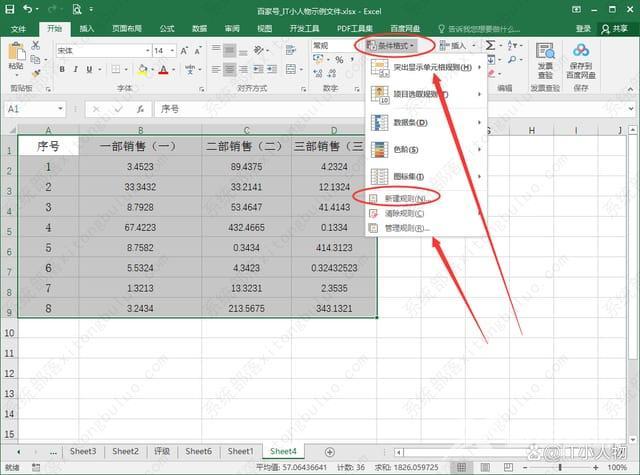The height and width of the screenshot is (475, 640).
Task: Click the Decrease Font Size icon
Action: click(x=198, y=51)
